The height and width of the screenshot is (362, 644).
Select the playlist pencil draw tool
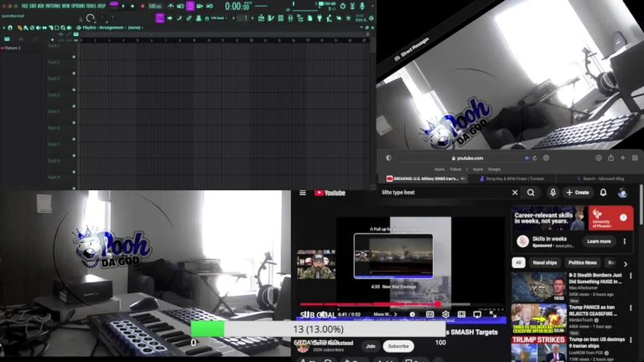(x=20, y=28)
